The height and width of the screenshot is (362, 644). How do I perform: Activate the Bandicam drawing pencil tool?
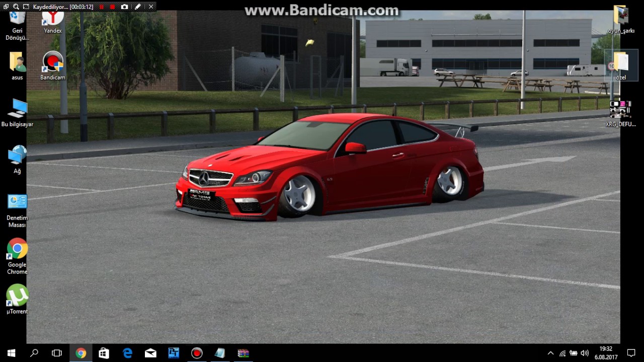pos(137,7)
